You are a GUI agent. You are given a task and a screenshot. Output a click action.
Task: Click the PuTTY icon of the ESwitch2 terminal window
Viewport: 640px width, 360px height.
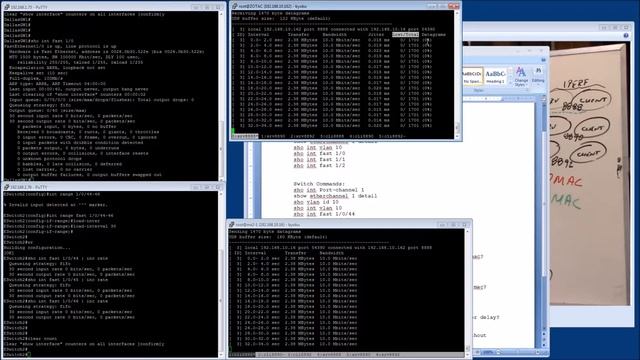(7, 187)
